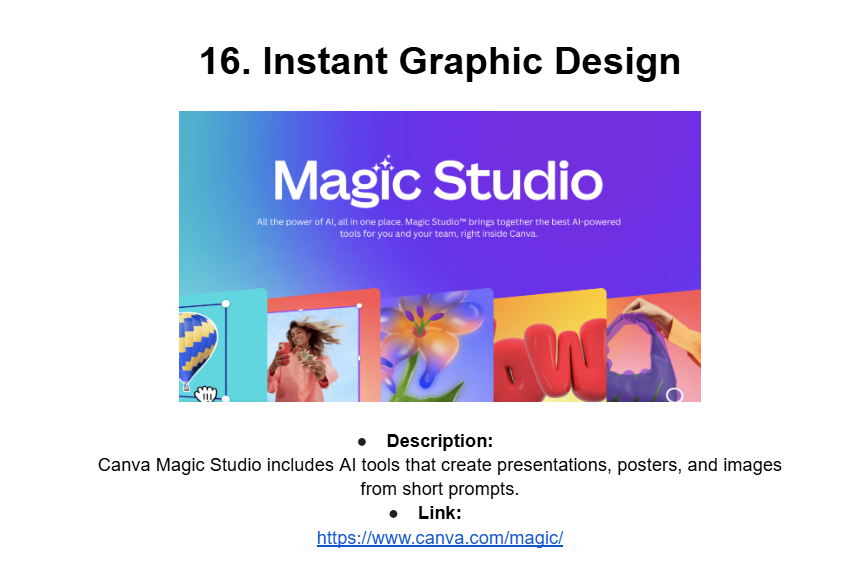Click the "Canva Magic Studio includes AI tools" line
This screenshot has height=568, width=853.
click(x=440, y=465)
